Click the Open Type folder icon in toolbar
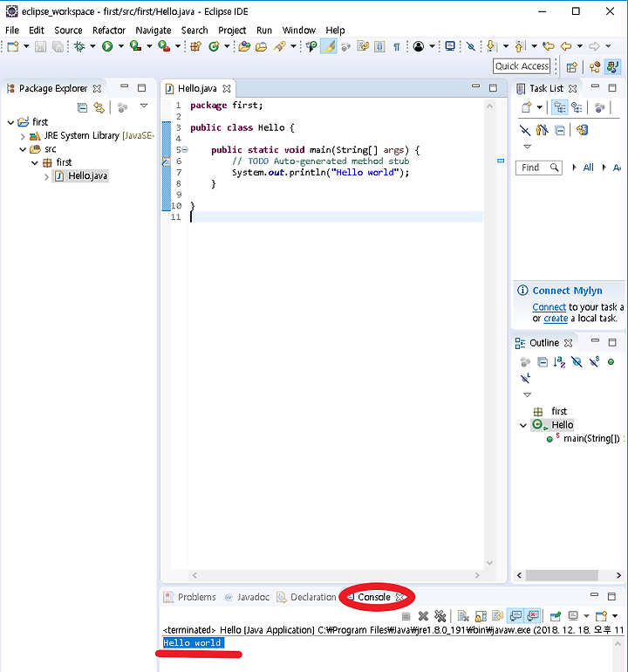The width and height of the screenshot is (628, 672). tap(244, 46)
